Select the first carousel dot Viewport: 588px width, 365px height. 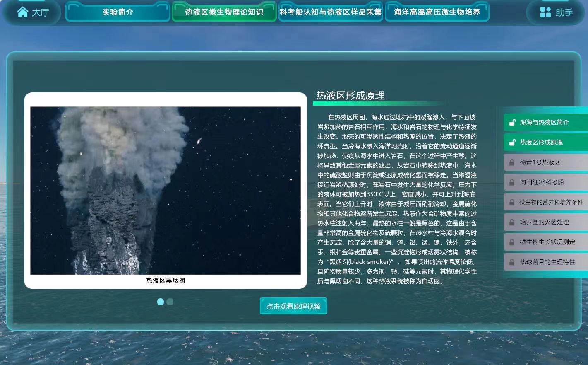[x=161, y=302]
